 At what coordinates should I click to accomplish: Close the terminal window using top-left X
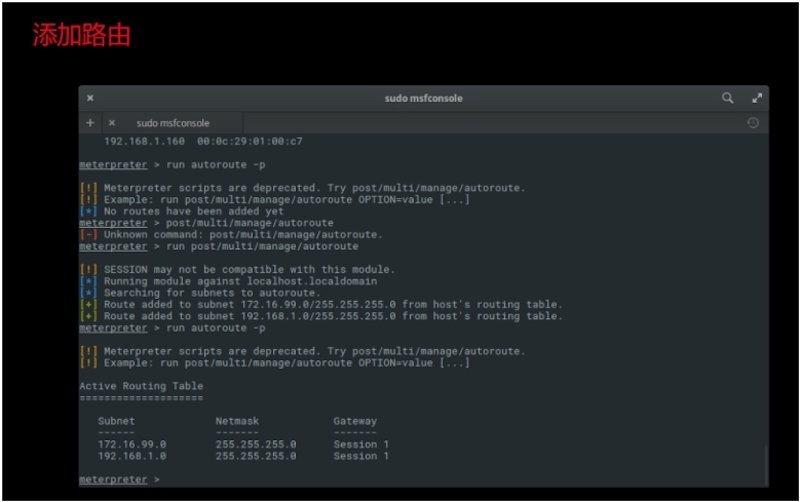point(90,98)
